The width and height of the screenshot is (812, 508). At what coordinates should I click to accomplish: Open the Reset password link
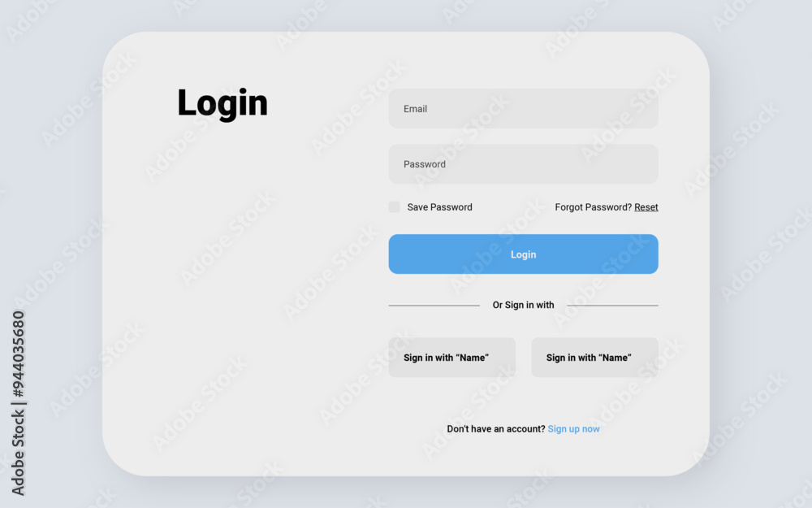(x=646, y=206)
